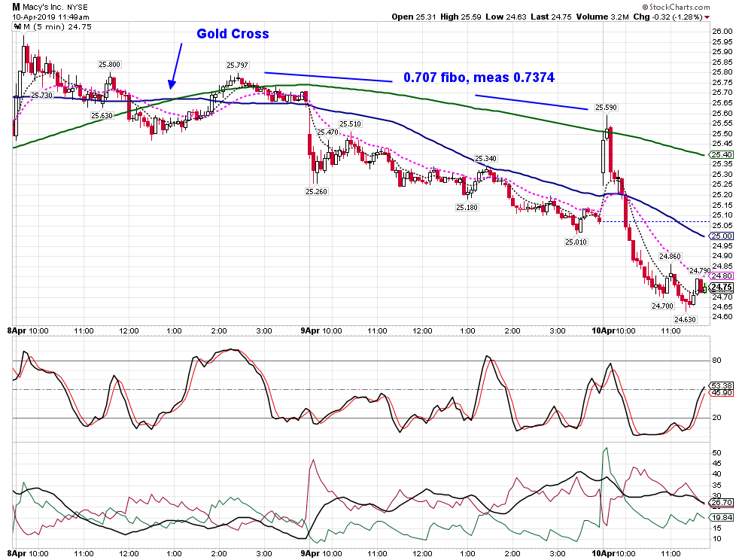This screenshot has height=560, width=745.
Task: Click the bold 24.75 last price axis tag
Action: click(x=721, y=287)
